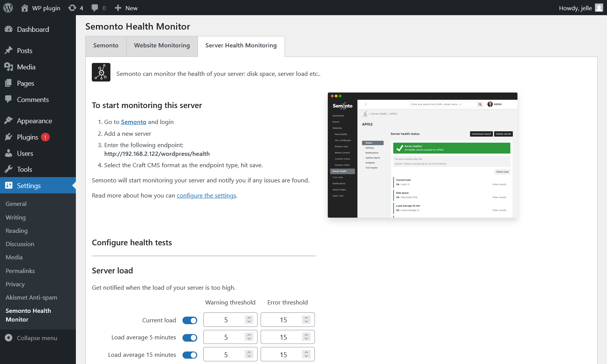
Task: Click the Users person icon
Action: point(8,153)
